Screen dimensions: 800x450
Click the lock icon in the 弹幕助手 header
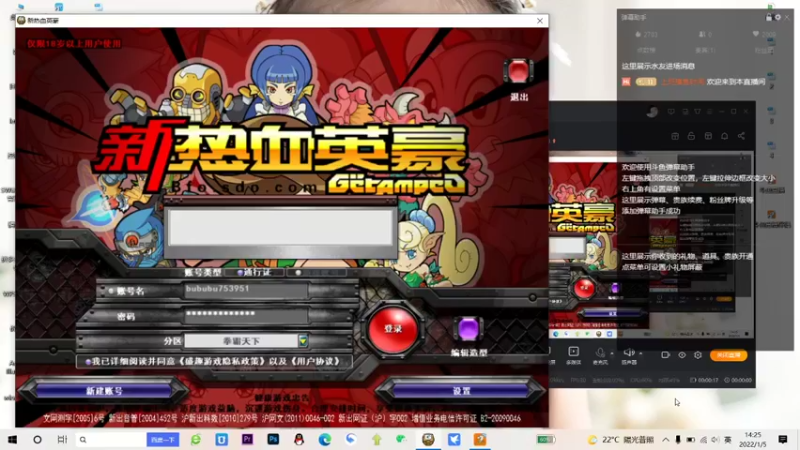click(769, 17)
